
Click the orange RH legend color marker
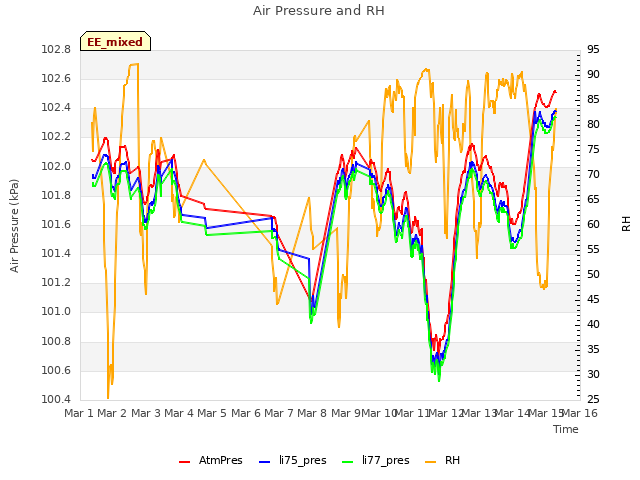(x=430, y=462)
